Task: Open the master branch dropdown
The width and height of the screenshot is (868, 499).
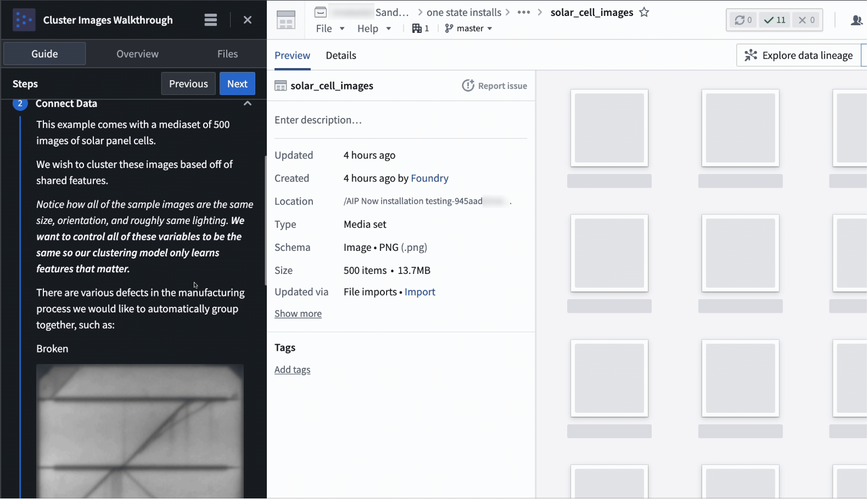Action: click(468, 28)
